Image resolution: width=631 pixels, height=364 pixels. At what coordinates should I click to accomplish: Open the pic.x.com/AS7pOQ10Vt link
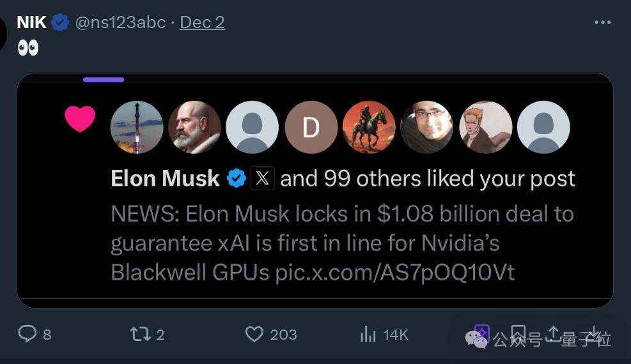[x=394, y=273]
